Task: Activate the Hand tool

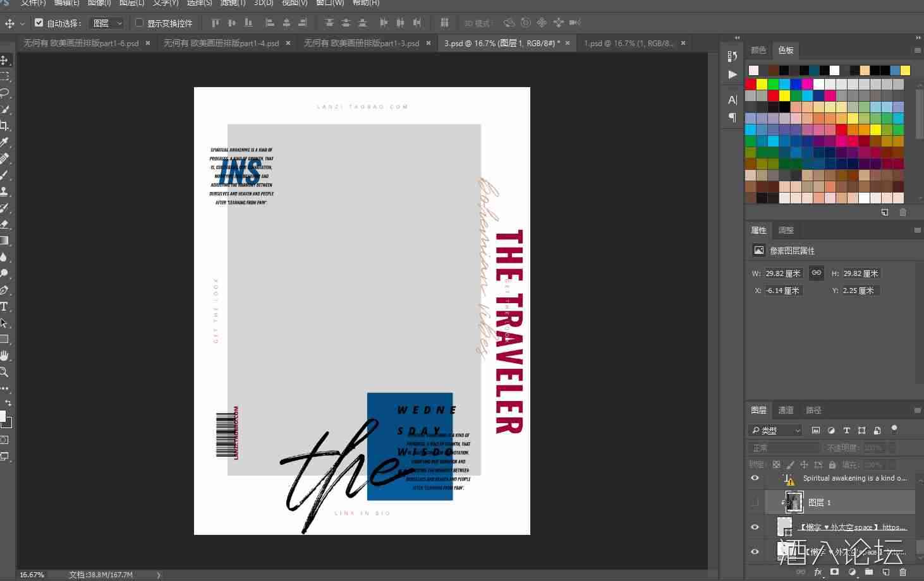Action: (x=4, y=356)
